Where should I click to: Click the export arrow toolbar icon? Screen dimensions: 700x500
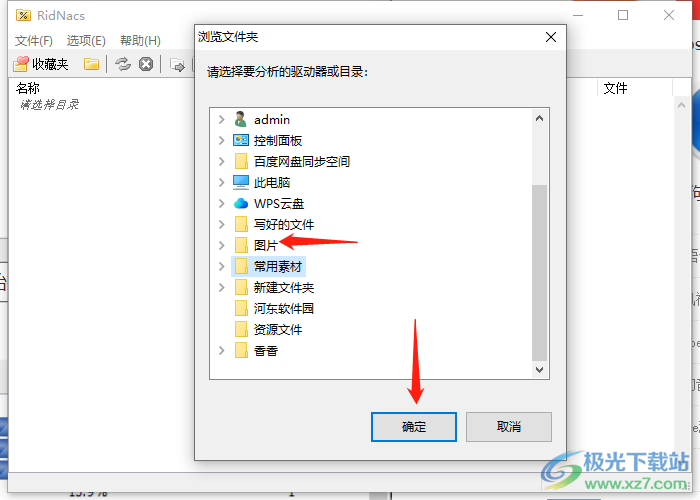tap(178, 65)
